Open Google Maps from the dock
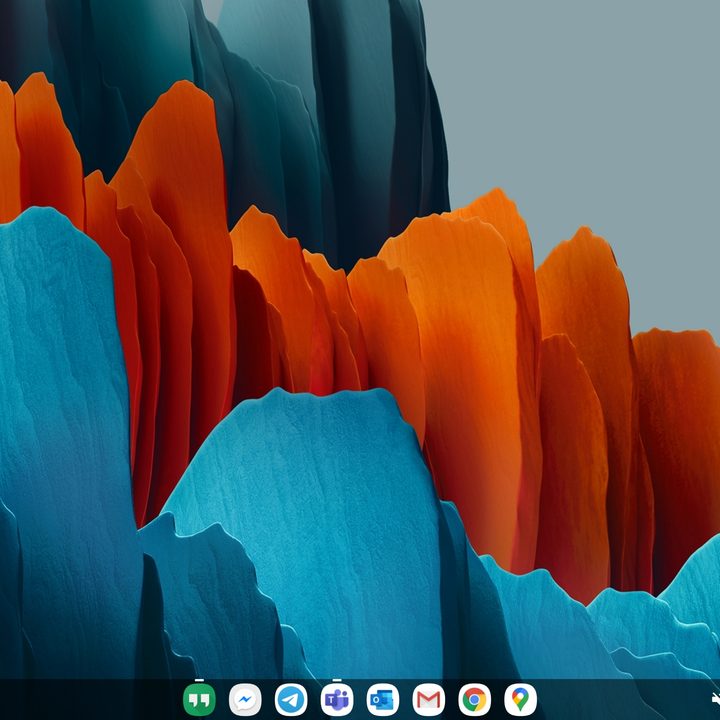Image resolution: width=720 pixels, height=720 pixels. 521,700
